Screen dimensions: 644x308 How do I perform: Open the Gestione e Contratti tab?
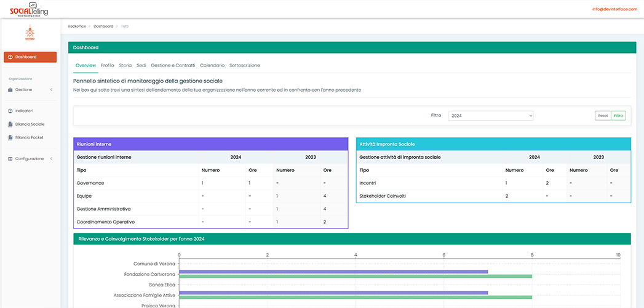173,65
